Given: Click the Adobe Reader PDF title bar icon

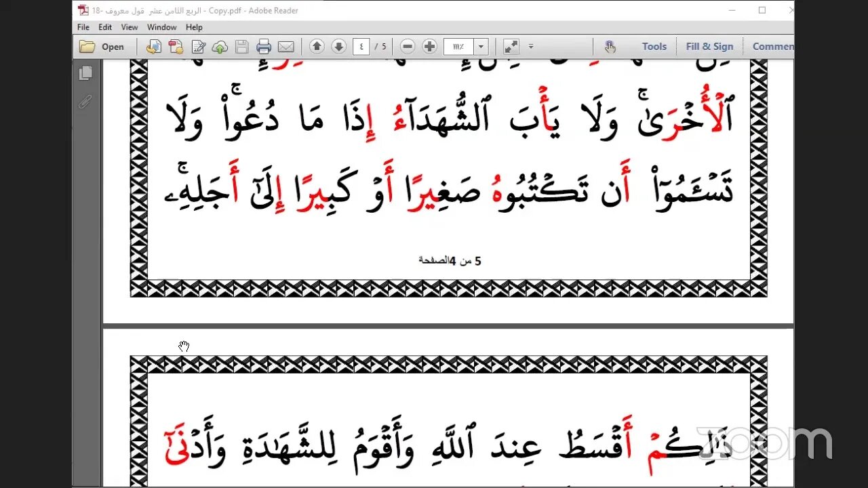Looking at the screenshot, I should click(x=83, y=10).
